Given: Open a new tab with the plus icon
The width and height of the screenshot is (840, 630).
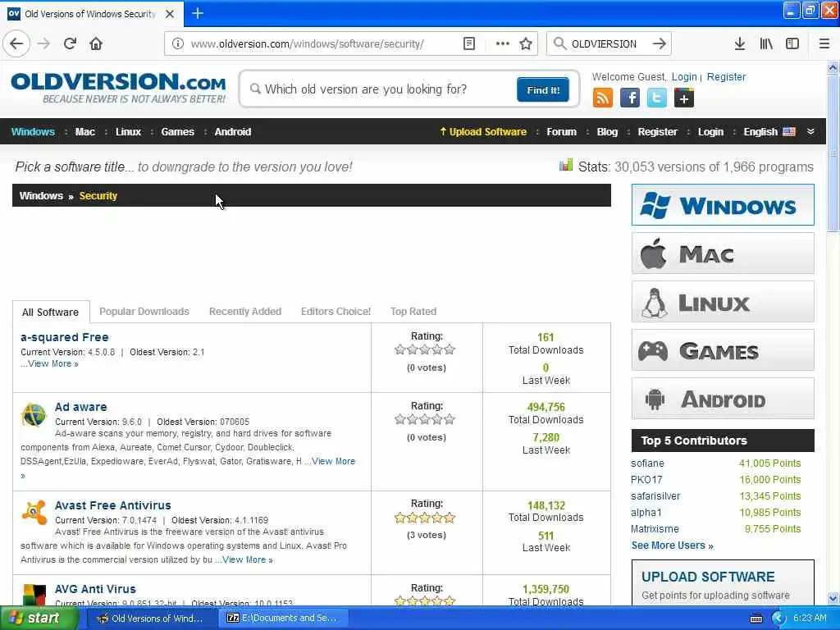Looking at the screenshot, I should (198, 13).
